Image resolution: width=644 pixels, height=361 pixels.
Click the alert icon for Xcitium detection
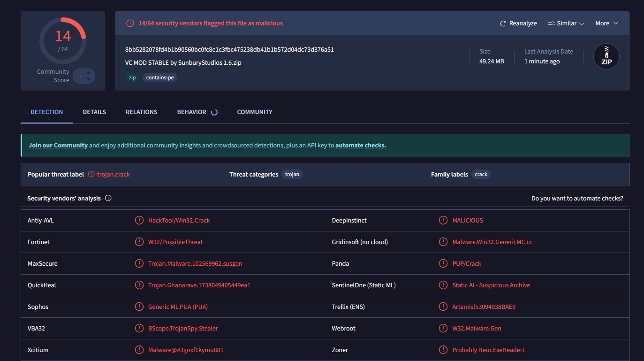tap(139, 350)
